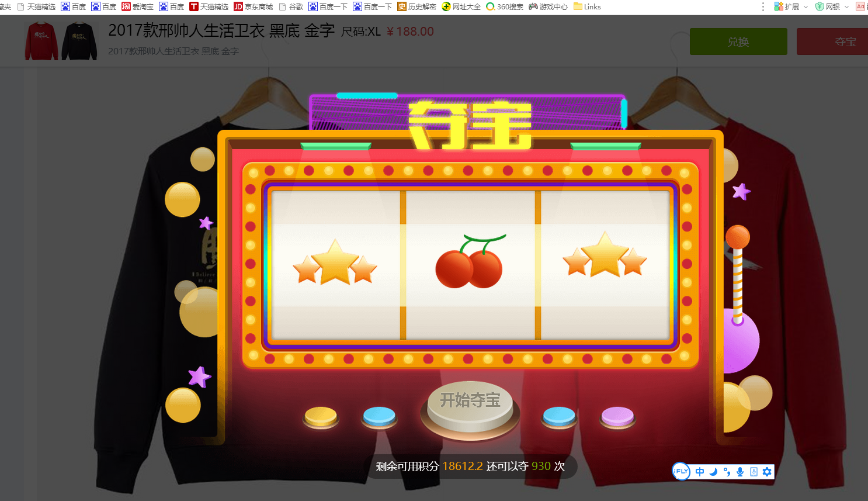Viewport: 868px width, 501px height.
Task: Start voice input with microphone icon
Action: [x=740, y=472]
